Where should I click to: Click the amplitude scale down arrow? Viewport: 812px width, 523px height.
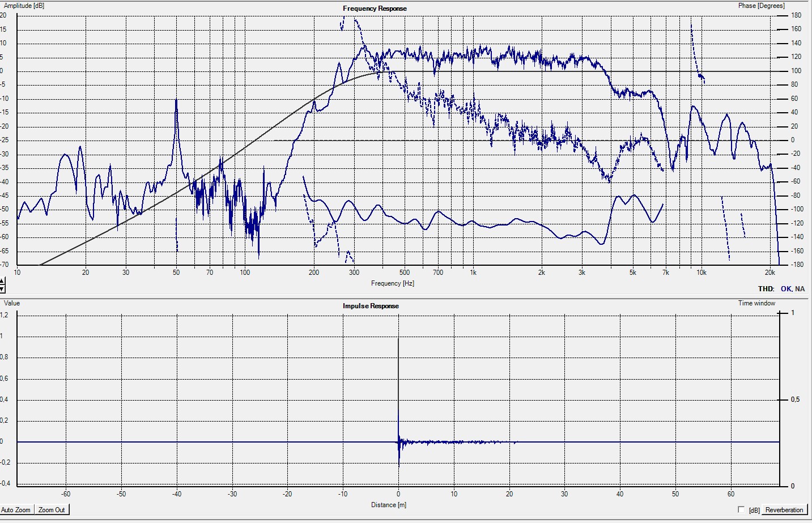coord(2,289)
